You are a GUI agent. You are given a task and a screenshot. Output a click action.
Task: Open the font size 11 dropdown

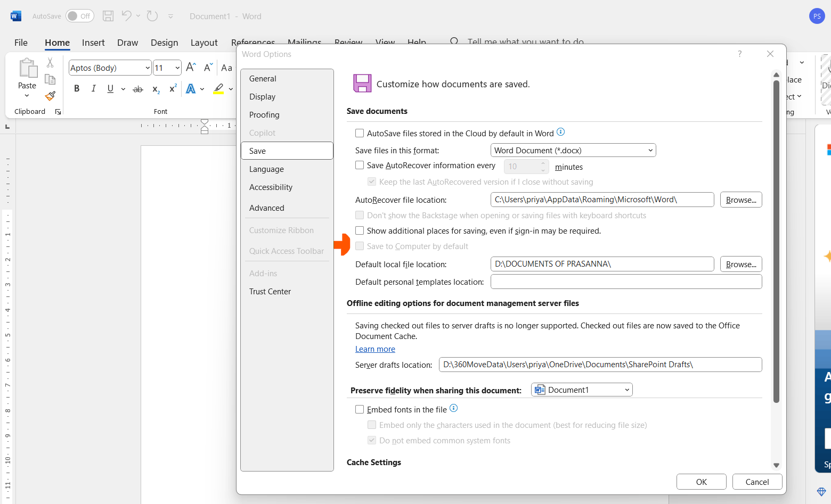click(177, 68)
